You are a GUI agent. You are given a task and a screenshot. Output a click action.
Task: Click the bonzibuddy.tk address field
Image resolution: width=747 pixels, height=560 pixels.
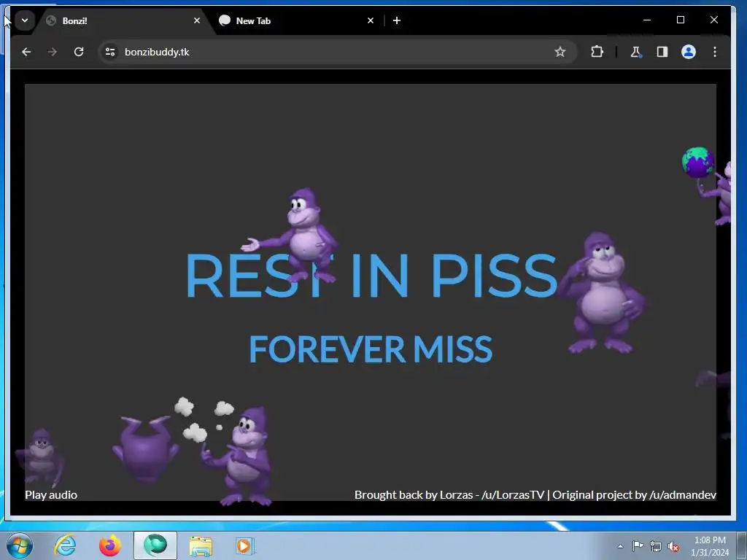click(337, 52)
